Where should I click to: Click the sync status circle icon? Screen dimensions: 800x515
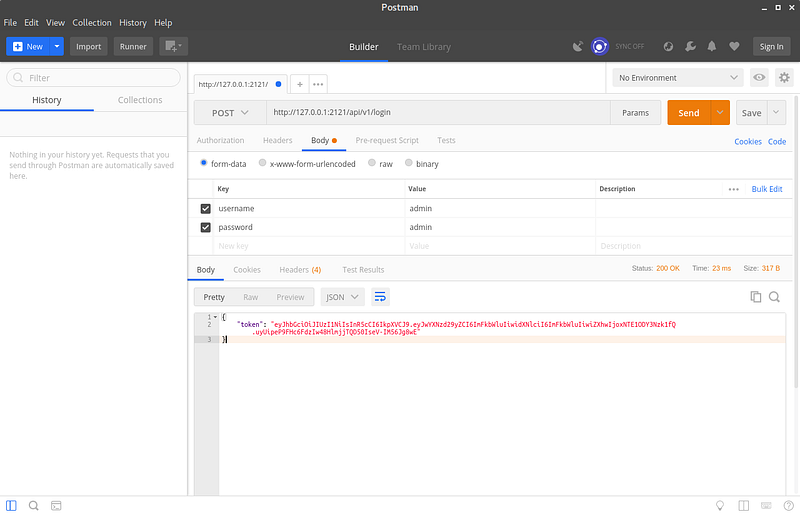point(599,46)
